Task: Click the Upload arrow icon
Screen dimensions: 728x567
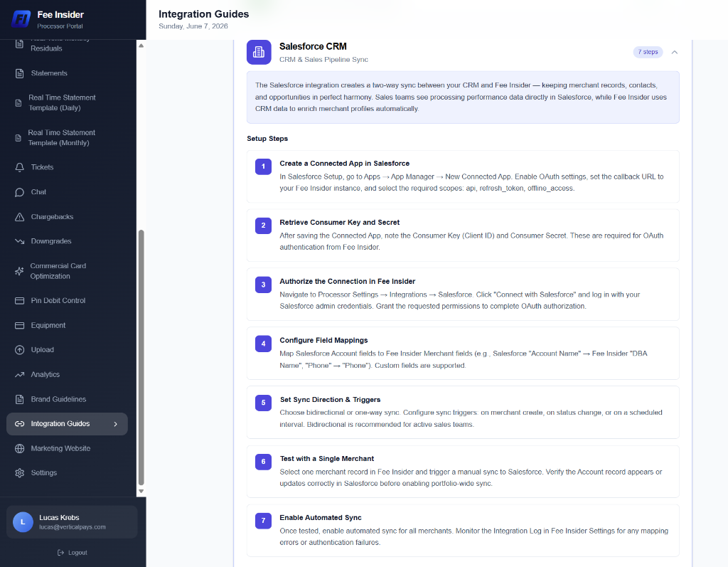Action: [19, 350]
